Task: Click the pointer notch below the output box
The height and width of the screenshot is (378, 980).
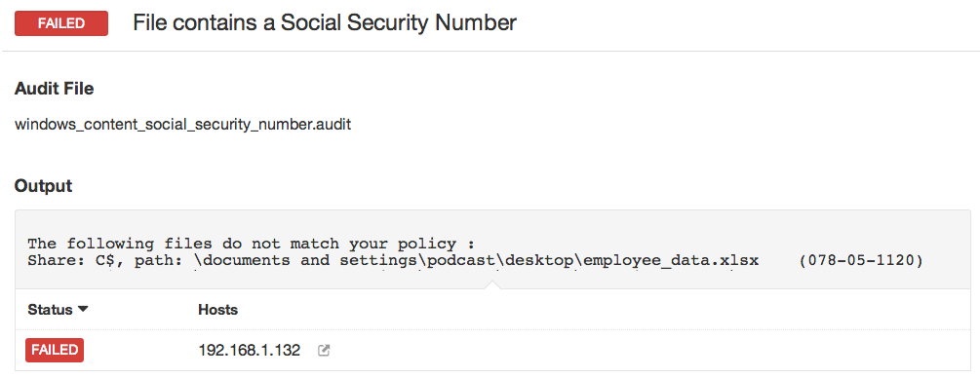Action: pyautogui.click(x=492, y=284)
